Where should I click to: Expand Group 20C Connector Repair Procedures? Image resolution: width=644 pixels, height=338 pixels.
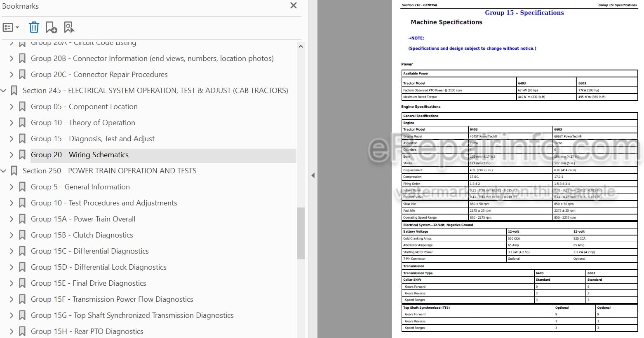[12, 75]
